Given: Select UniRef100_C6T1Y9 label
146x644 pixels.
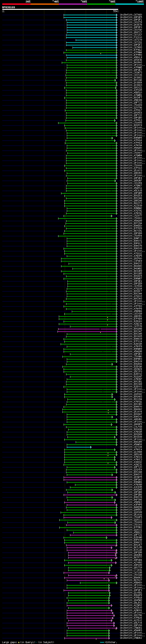Looking at the screenshot, I should [x=131, y=40].
